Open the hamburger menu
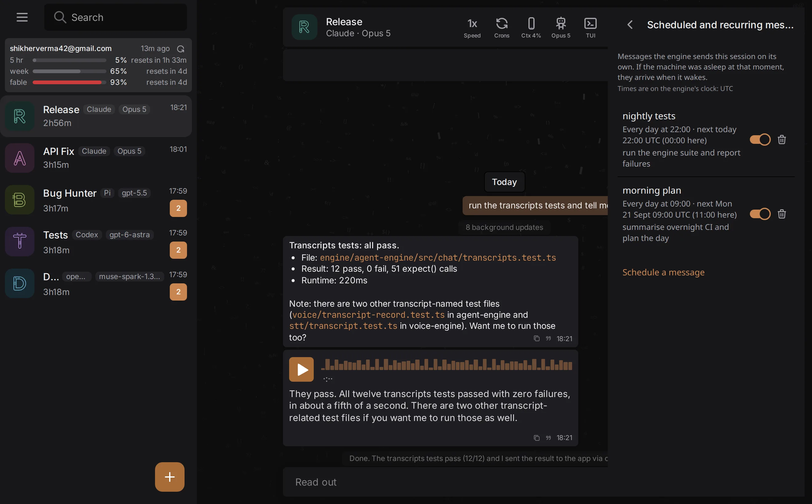This screenshot has height=504, width=812. point(22,17)
